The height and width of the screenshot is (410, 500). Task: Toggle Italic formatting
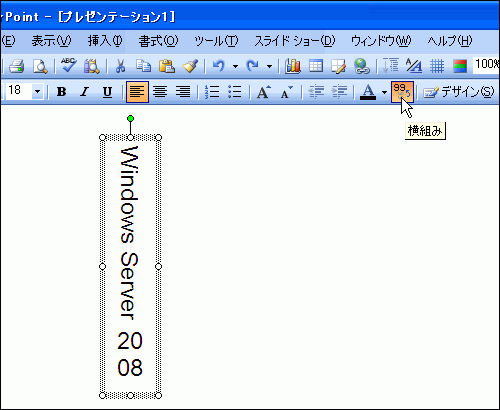84,92
